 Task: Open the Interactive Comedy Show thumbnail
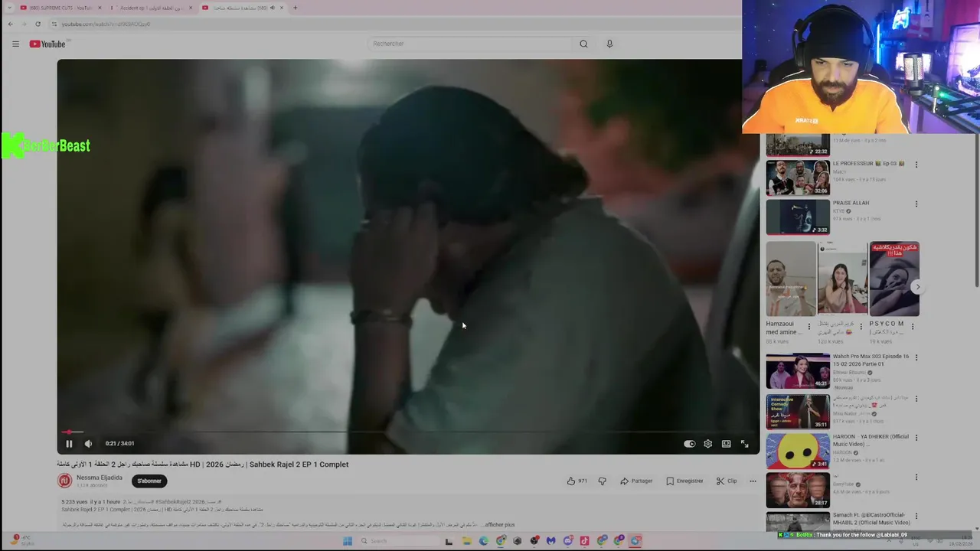click(x=798, y=412)
